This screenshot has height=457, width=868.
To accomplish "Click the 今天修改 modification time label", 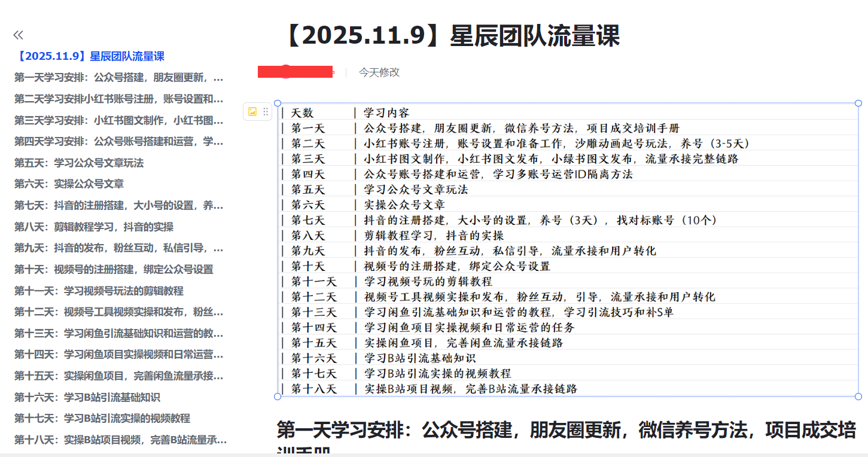I will point(379,72).
